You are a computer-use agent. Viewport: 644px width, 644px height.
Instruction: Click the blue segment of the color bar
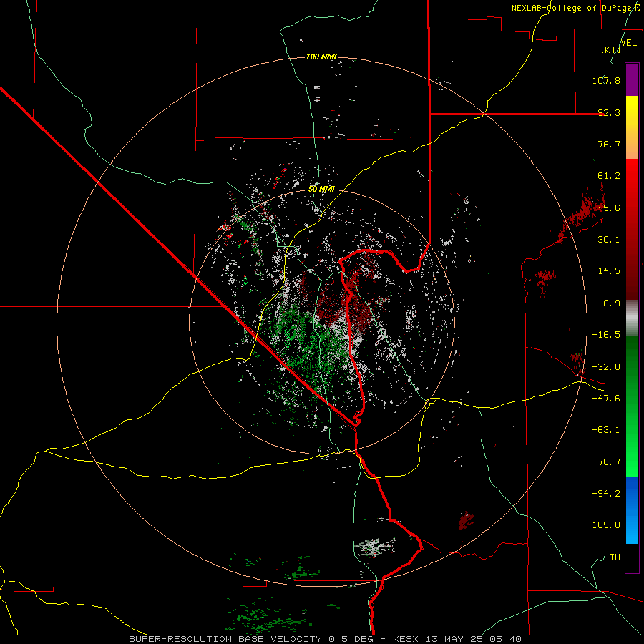pos(632,510)
